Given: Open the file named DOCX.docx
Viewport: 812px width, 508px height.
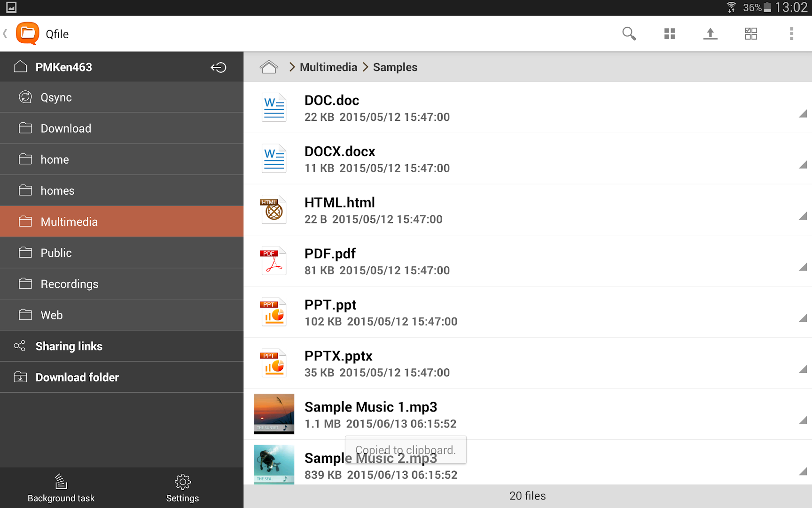Looking at the screenshot, I should (x=340, y=151).
